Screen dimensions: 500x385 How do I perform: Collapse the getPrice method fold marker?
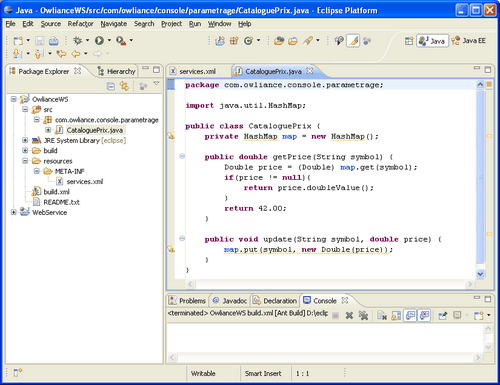(x=182, y=156)
